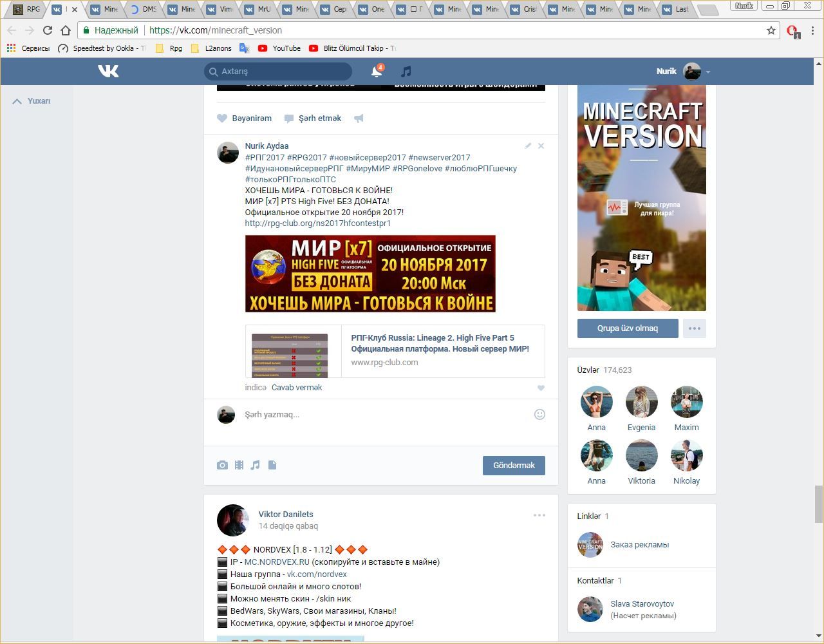The width and height of the screenshot is (824, 644).
Task: Expand the Nurik profile menu
Action: click(683, 71)
